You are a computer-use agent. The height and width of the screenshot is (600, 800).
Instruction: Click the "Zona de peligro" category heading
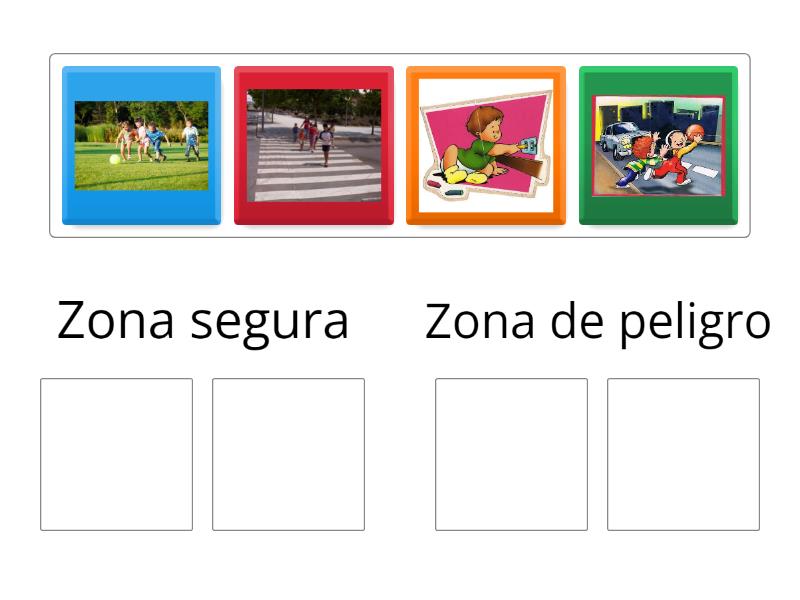[x=600, y=318]
